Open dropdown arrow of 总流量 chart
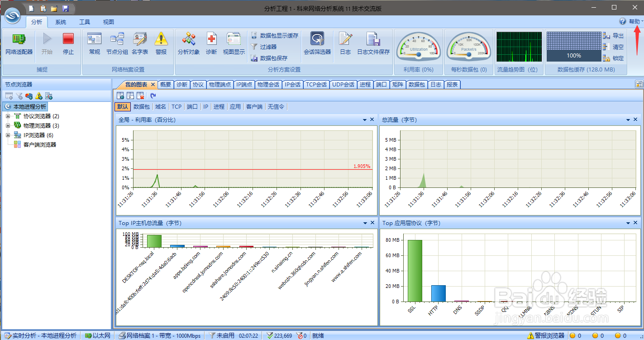This screenshot has height=340, width=644. tap(629, 120)
